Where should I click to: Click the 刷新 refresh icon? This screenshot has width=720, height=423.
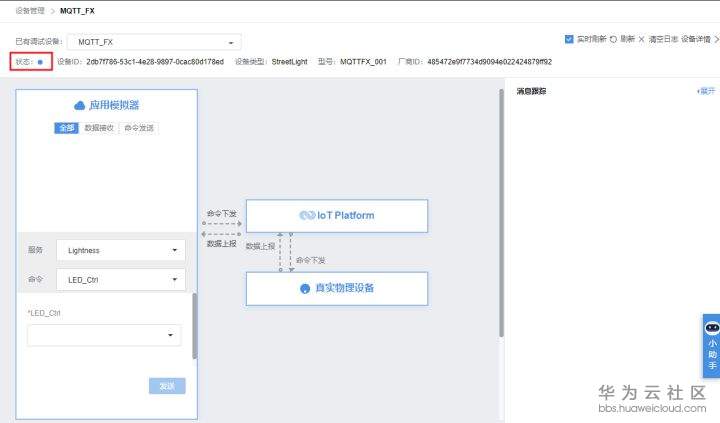(x=613, y=39)
